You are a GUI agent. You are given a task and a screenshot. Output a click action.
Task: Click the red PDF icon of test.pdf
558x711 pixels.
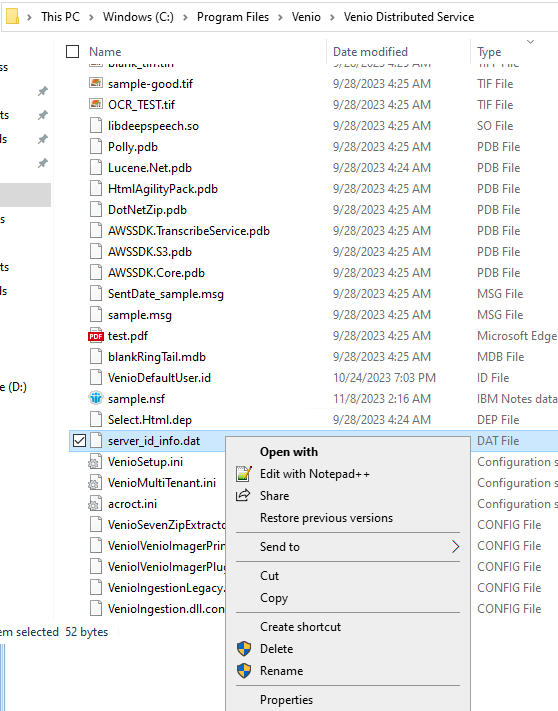pos(96,336)
